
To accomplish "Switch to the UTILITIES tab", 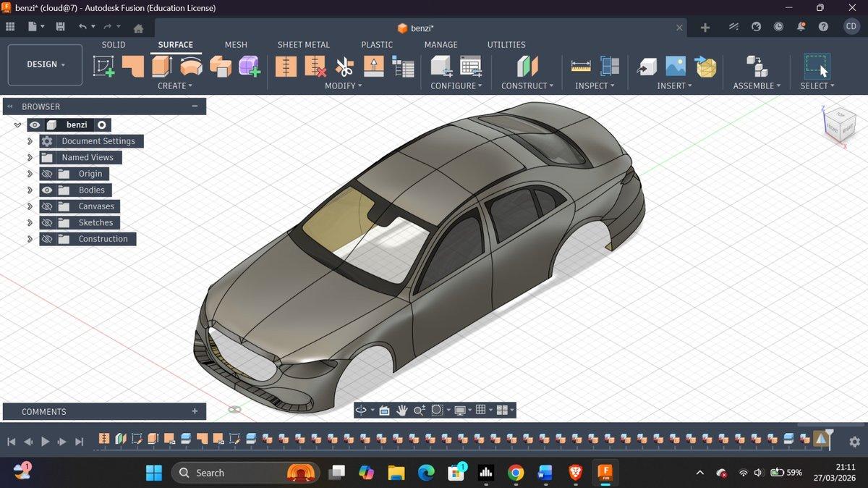I will pos(506,44).
